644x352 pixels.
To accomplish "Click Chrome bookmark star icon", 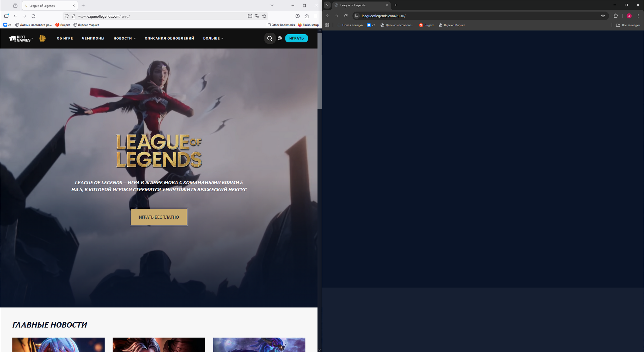I will 603,16.
